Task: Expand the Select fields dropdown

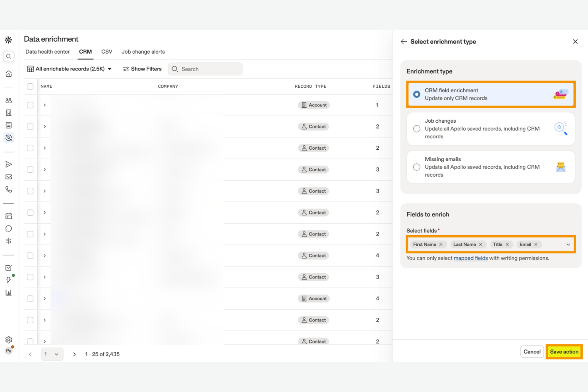Action: (568, 244)
